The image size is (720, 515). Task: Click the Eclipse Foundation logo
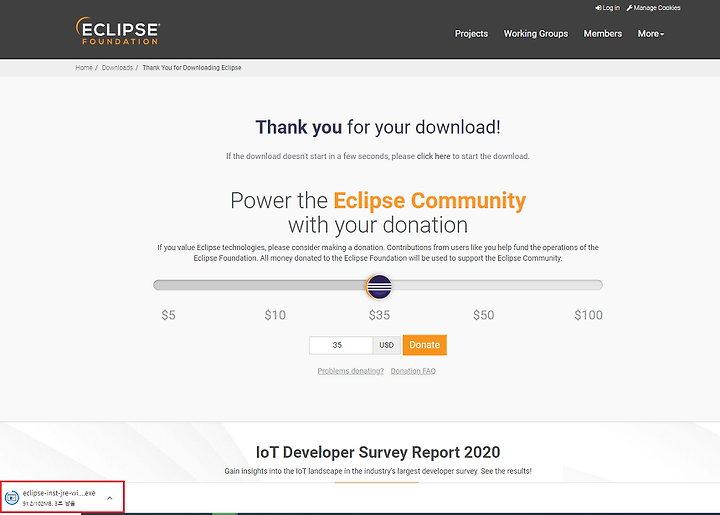coord(118,31)
